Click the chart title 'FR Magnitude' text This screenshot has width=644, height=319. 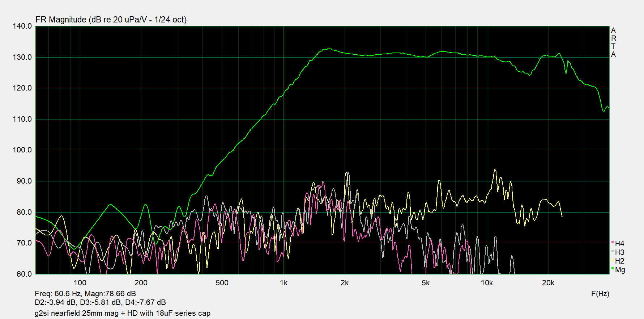click(x=61, y=20)
